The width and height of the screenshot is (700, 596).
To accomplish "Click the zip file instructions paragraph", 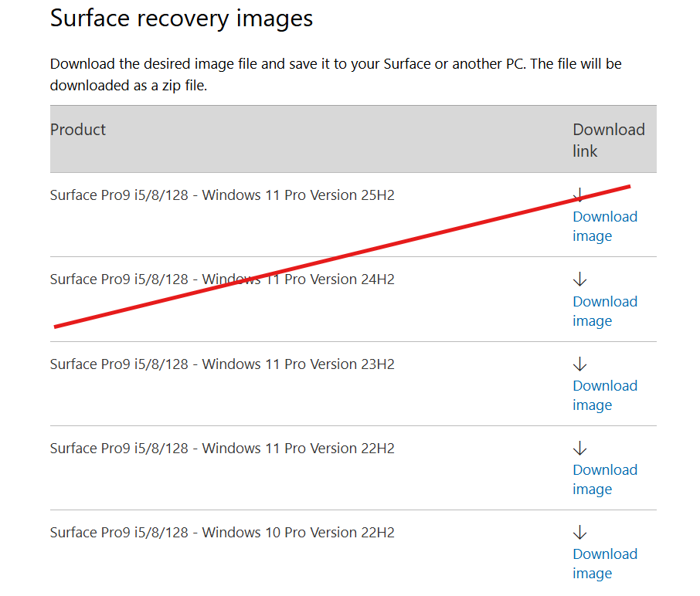I will tap(336, 74).
